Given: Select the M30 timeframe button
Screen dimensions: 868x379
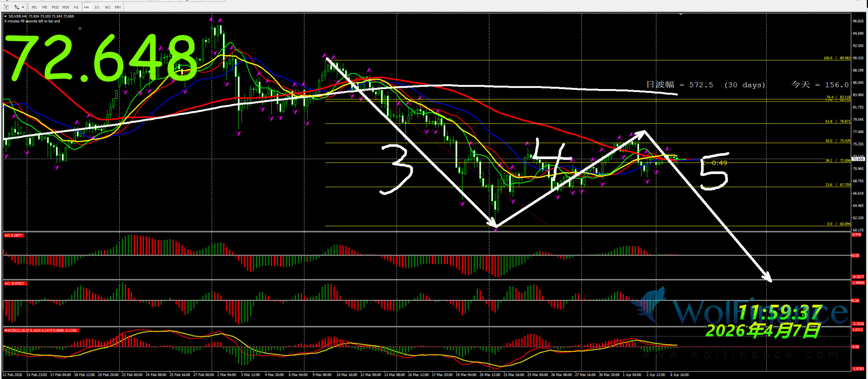Looking at the screenshot, I should 66,7.
